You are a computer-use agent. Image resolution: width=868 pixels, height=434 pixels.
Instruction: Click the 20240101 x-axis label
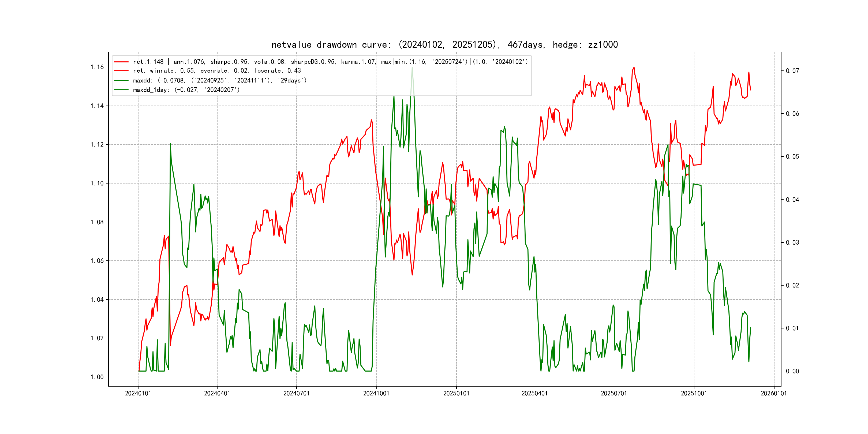click(138, 394)
